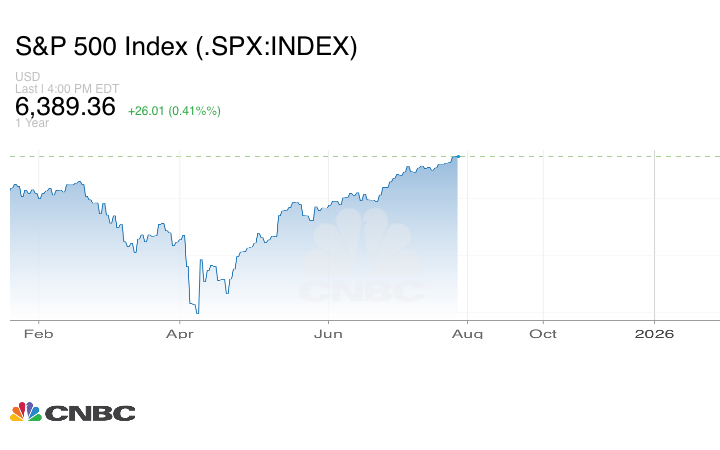720x450 pixels.
Task: Click the USD currency label
Action: (27, 77)
